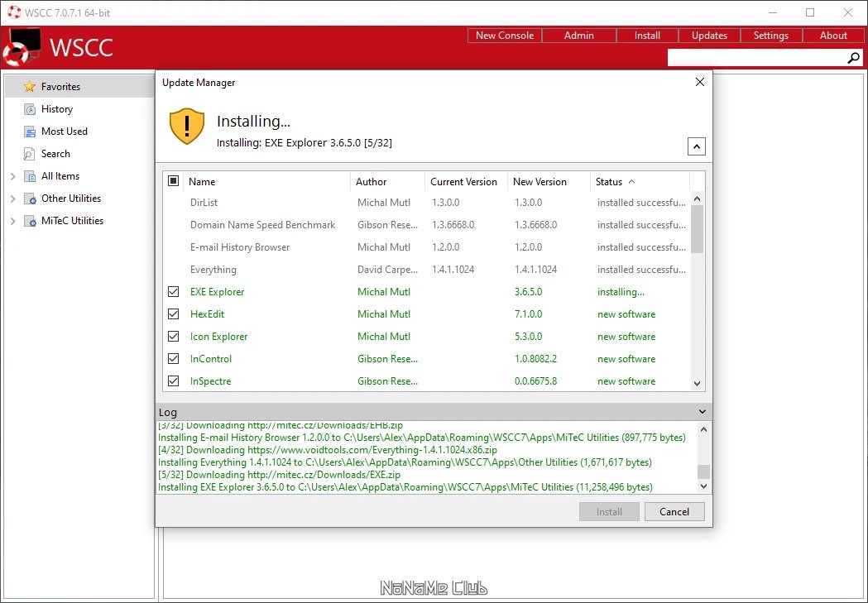Open the Settings menu

pos(770,36)
